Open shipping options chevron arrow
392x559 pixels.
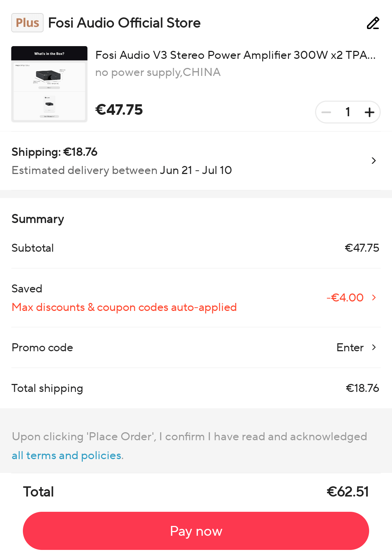[374, 161]
